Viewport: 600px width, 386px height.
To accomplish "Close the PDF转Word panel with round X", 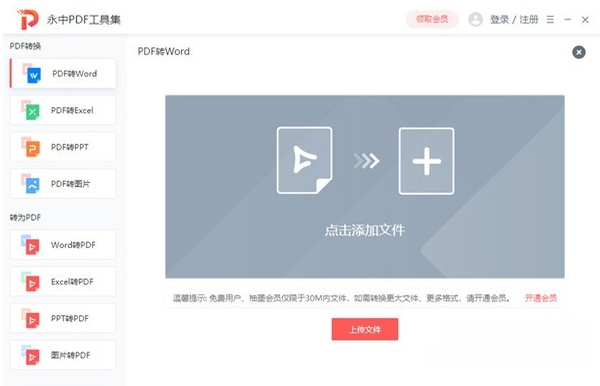I will tap(579, 52).
